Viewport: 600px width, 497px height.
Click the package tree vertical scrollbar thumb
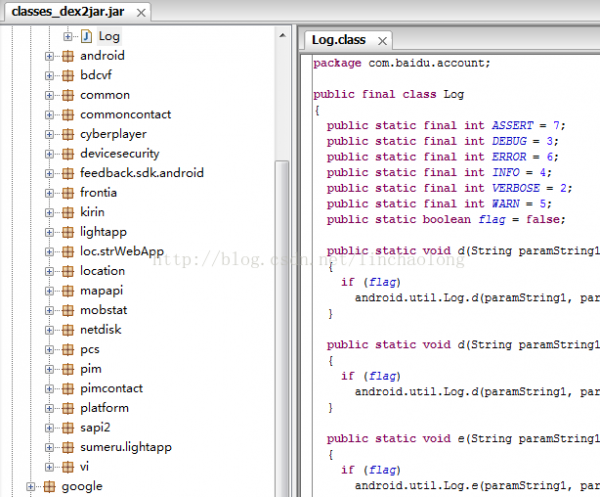[x=282, y=328]
